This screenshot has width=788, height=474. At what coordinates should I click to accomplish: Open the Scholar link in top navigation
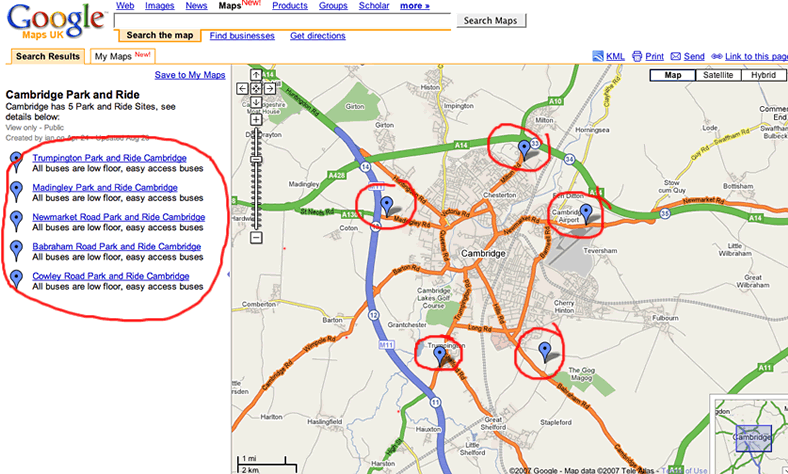(374, 6)
